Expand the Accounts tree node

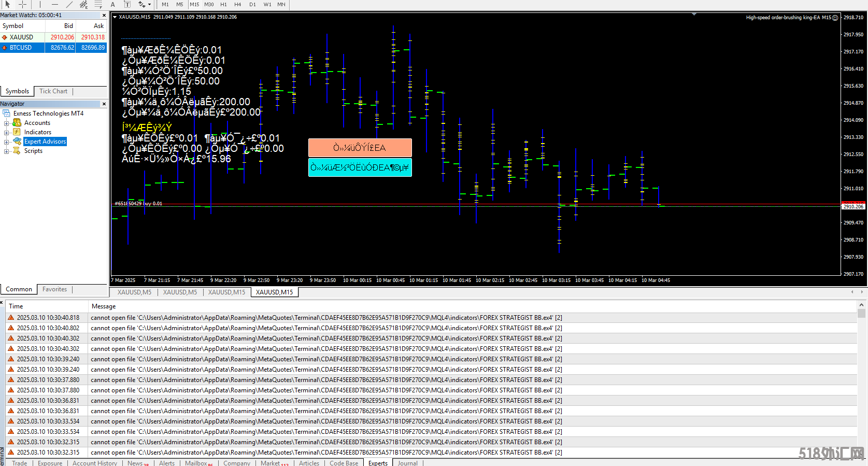[x=7, y=123]
